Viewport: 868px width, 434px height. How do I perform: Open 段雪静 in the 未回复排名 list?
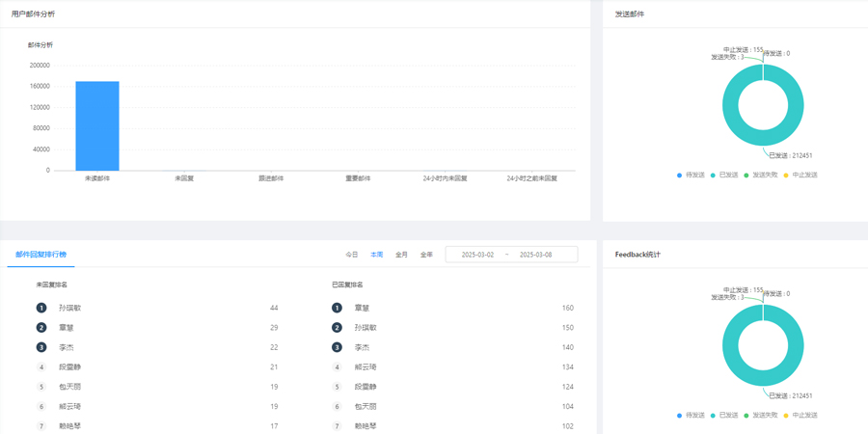tap(69, 367)
